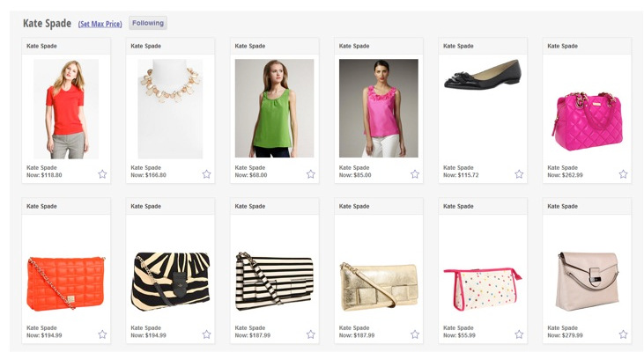
Task: Select the 'Now: $279.99' price text
Action: coord(565,335)
